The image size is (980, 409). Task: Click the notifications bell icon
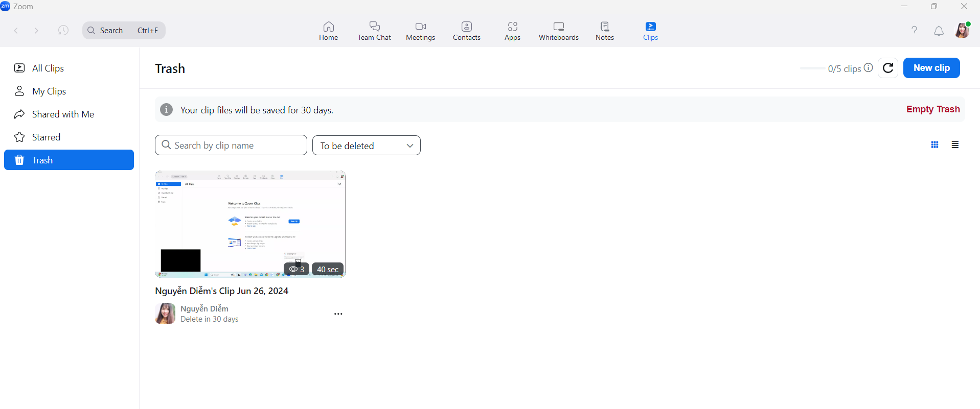(939, 31)
